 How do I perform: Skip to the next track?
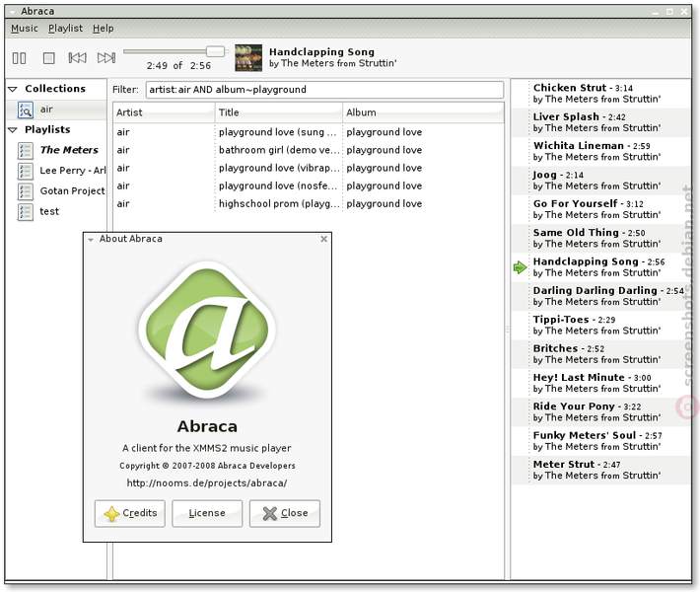click(x=106, y=57)
